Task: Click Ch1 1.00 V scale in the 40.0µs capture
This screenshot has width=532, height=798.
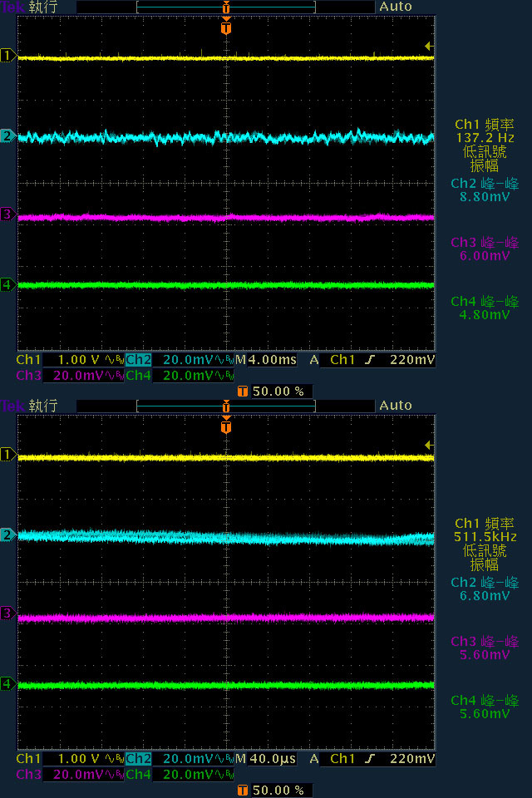Action: (x=78, y=759)
